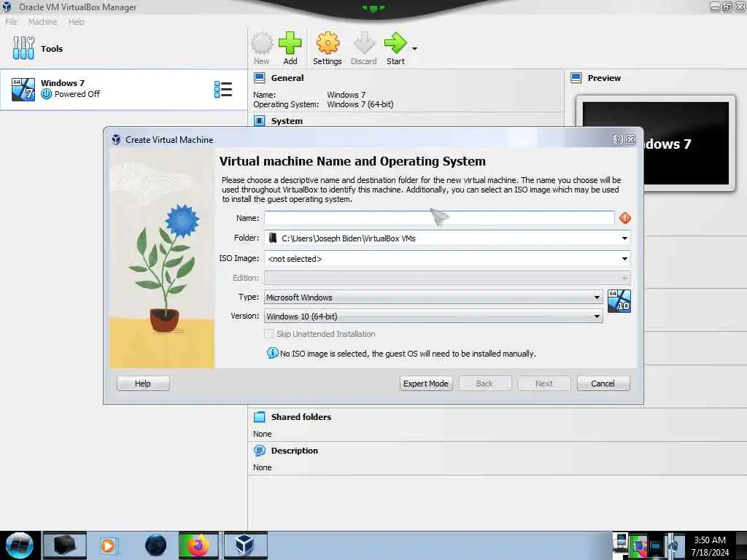Open the Windows 7 machine tools menu icon
This screenshot has height=560, width=747.
coord(223,90)
